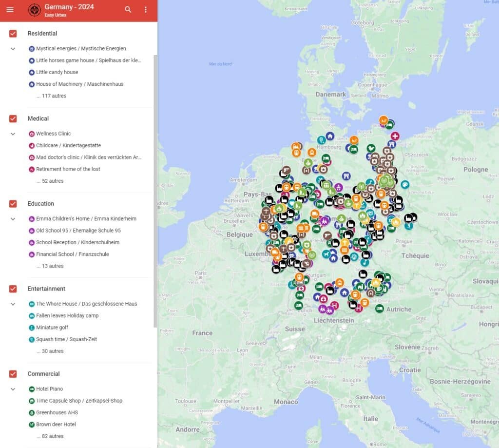Select the Wellness Clinic marker icon
Image resolution: width=499 pixels, height=448 pixels.
pyautogui.click(x=32, y=134)
